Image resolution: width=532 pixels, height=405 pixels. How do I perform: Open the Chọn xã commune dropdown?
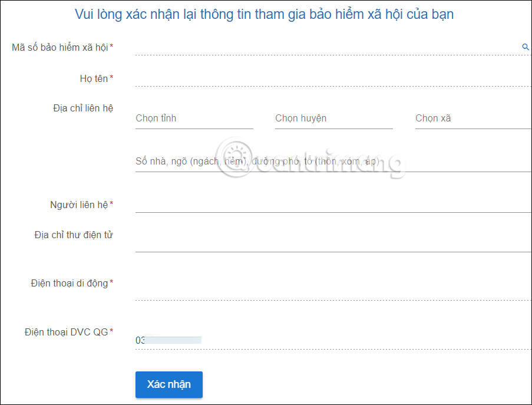465,118
